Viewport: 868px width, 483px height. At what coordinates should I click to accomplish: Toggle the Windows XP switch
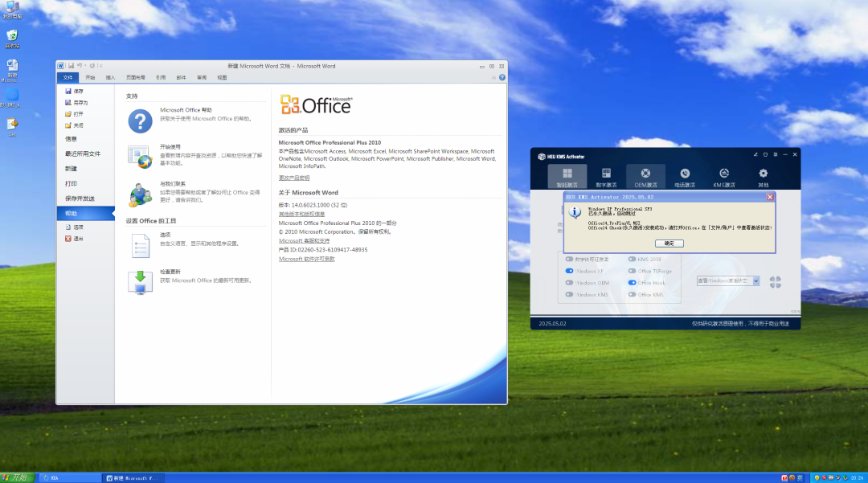pos(569,271)
